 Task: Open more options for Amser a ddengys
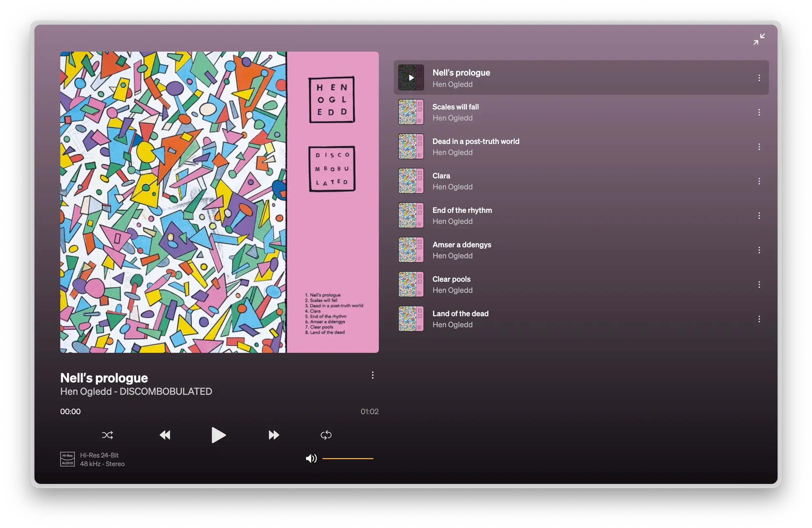[759, 250]
